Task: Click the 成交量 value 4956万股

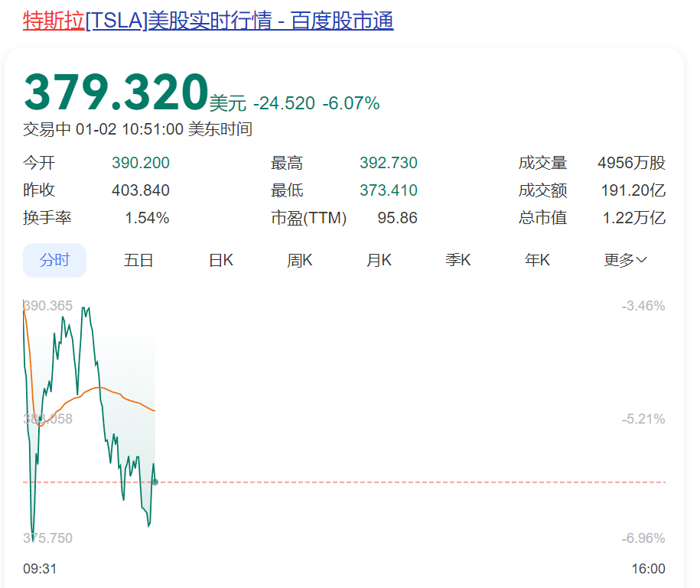Action: (x=630, y=163)
